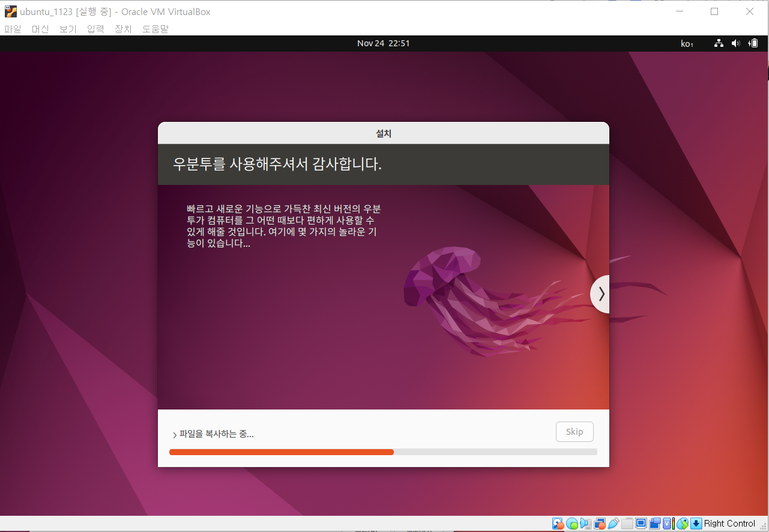Click the Skip button in installer

point(574,432)
